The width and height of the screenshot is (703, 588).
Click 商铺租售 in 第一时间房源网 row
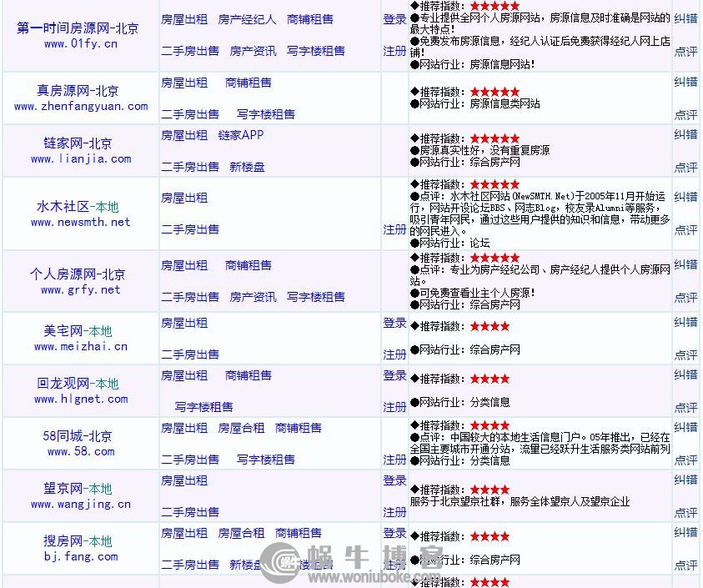click(x=310, y=20)
